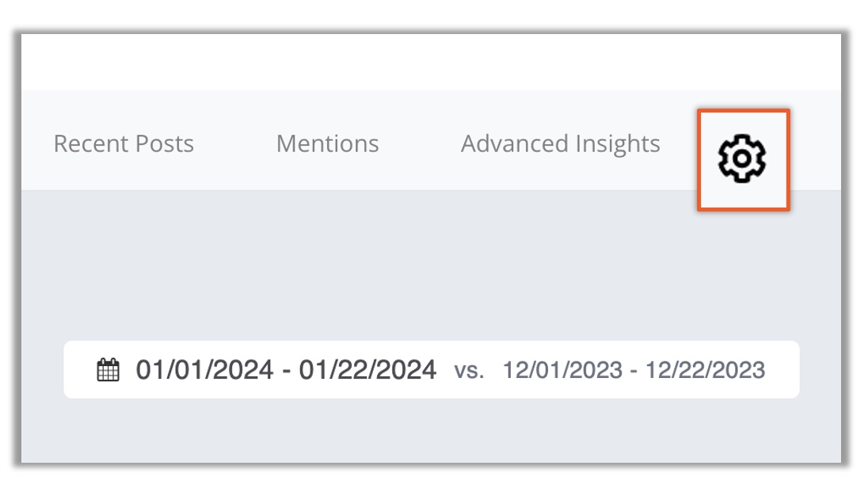The width and height of the screenshot is (868, 496).
Task: Click the calendar icon in date bar
Action: 108,370
